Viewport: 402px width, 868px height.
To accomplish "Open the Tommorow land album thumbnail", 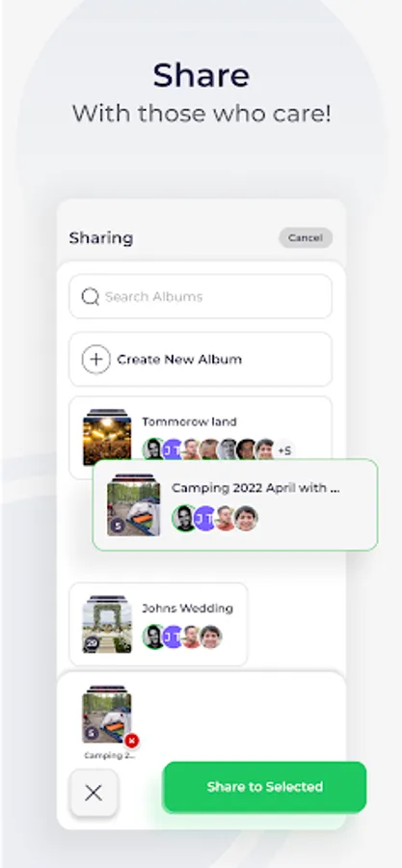I will [x=107, y=437].
